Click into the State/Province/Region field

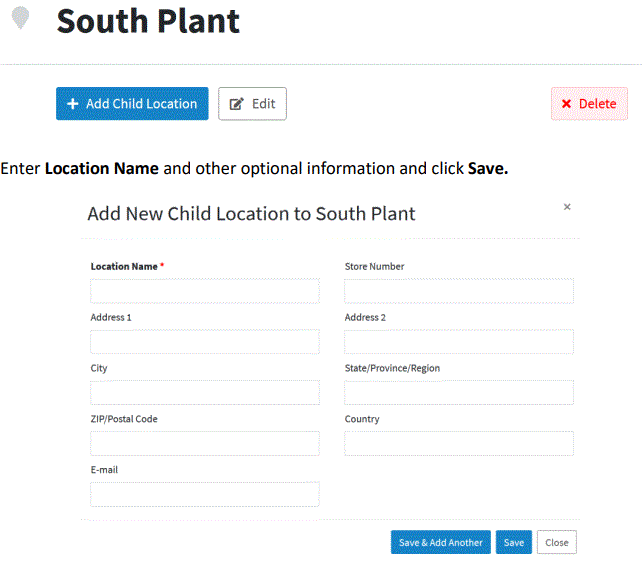459,393
